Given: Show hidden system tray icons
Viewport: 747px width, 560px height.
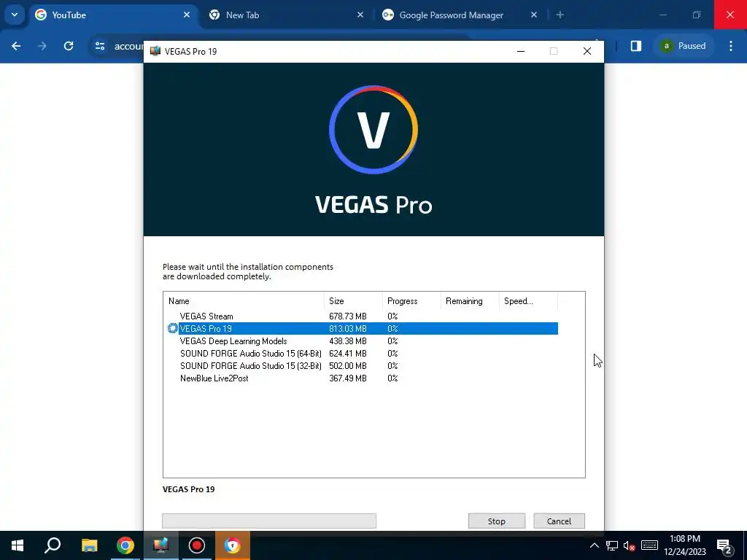Looking at the screenshot, I should click(x=594, y=545).
